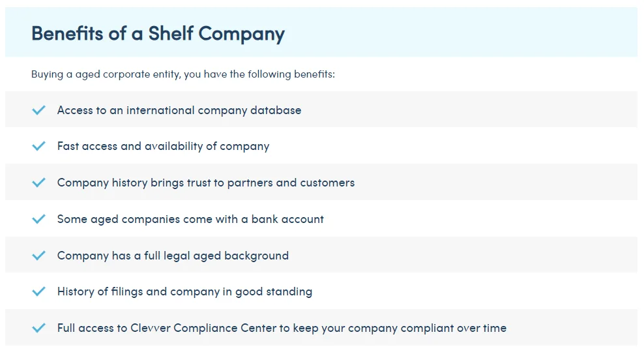The image size is (644, 356).
Task: Click the checkmark next to Fast access
Action: pyautogui.click(x=38, y=146)
